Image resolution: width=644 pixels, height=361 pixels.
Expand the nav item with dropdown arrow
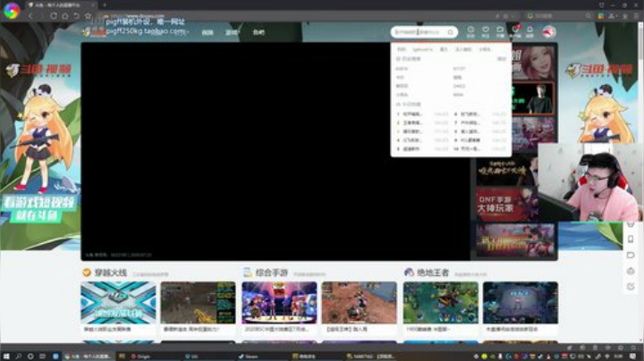tap(232, 32)
